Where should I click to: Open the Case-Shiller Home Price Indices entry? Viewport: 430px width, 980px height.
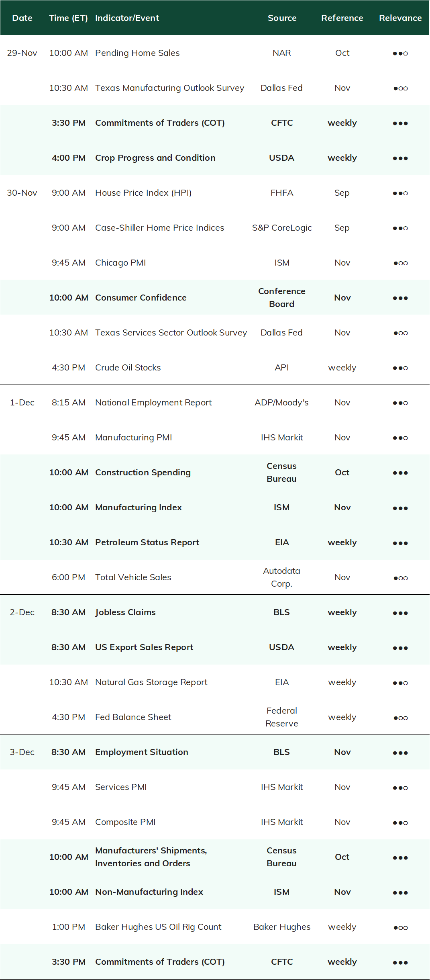tap(160, 227)
